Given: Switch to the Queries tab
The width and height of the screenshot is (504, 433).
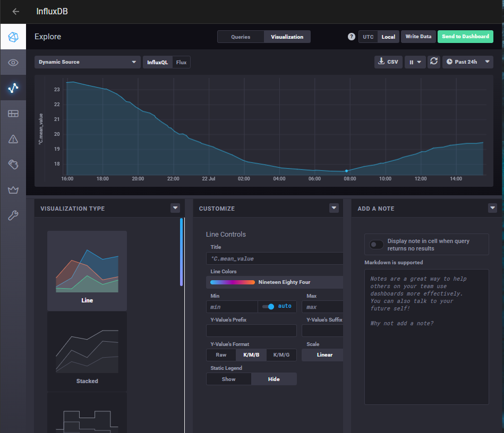Looking at the screenshot, I should 241,37.
